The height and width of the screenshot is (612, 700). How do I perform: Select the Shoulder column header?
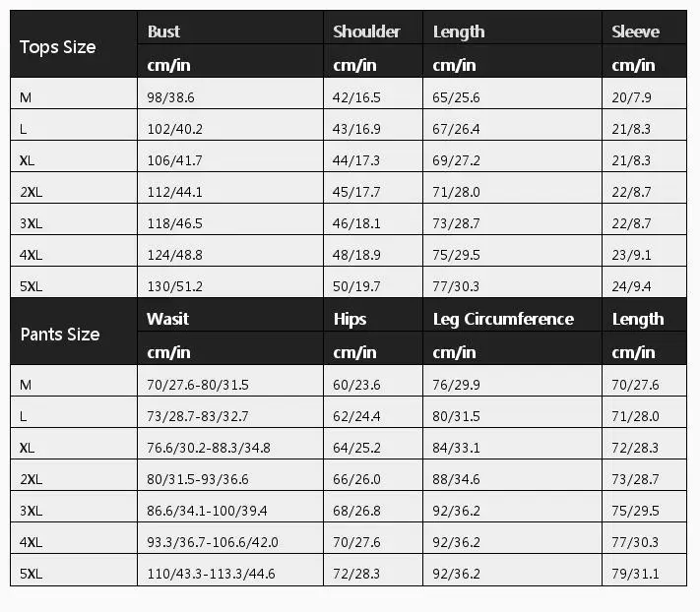366,31
